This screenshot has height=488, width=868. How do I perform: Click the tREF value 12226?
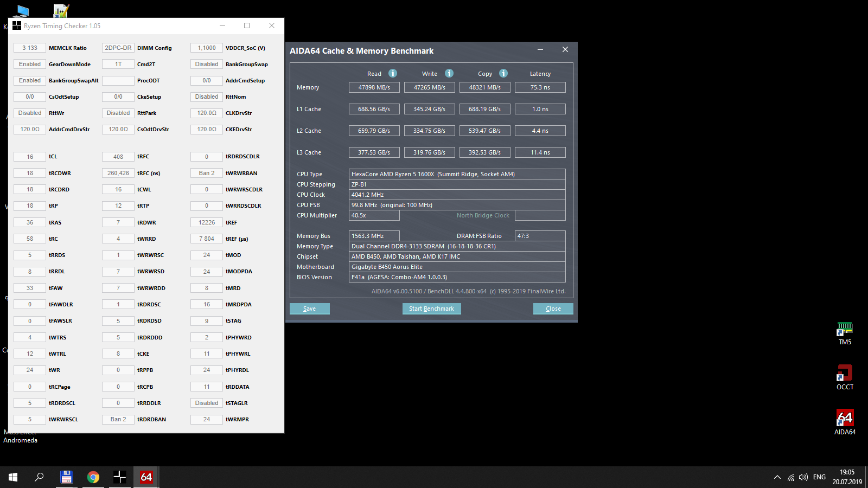[x=207, y=222]
